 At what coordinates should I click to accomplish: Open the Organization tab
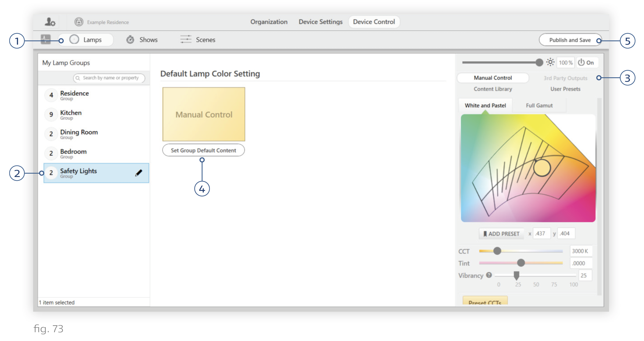[x=269, y=22]
